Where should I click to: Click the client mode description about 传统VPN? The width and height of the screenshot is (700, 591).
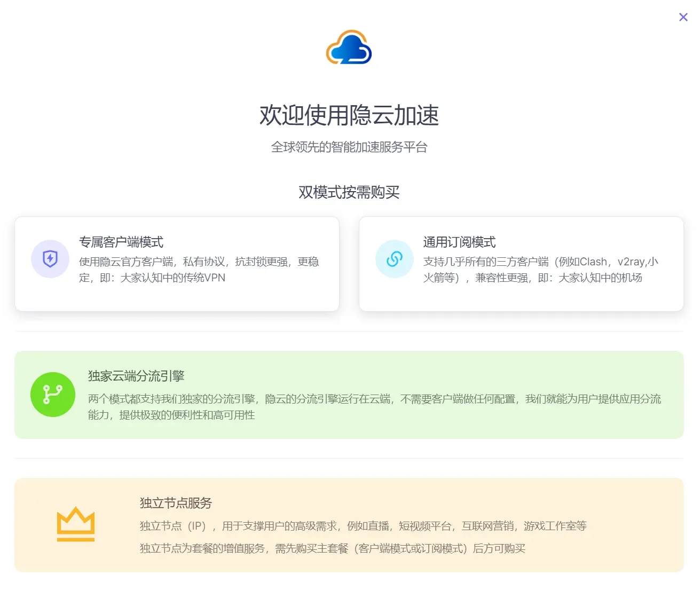[x=199, y=270]
